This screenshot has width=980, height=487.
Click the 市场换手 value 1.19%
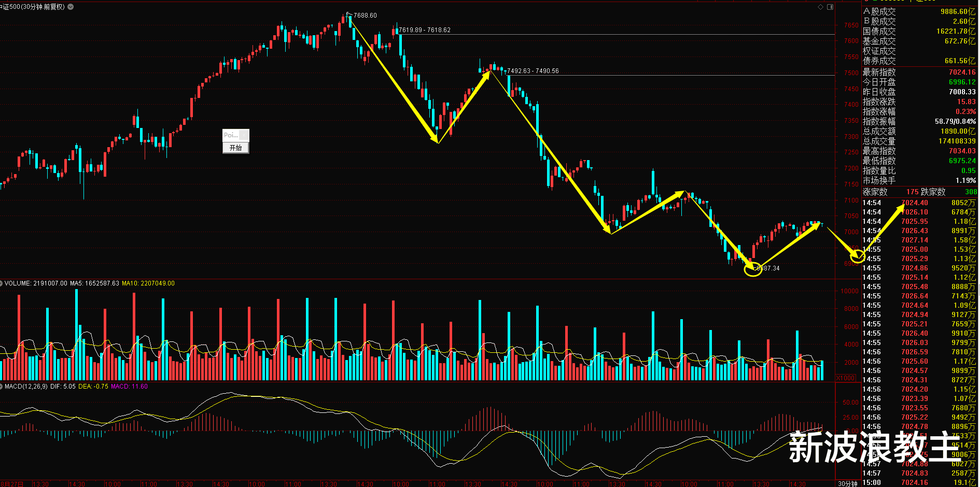[965, 180]
